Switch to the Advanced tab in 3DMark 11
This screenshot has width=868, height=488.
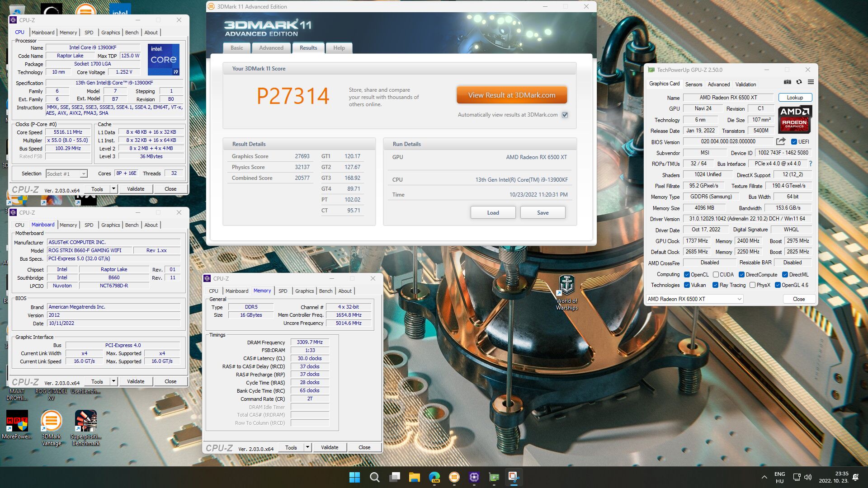pyautogui.click(x=271, y=48)
